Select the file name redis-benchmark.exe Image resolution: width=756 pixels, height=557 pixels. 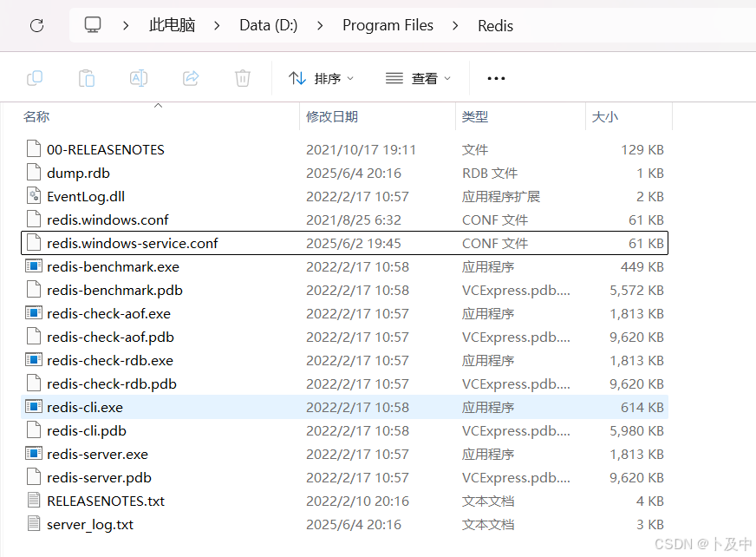(113, 267)
